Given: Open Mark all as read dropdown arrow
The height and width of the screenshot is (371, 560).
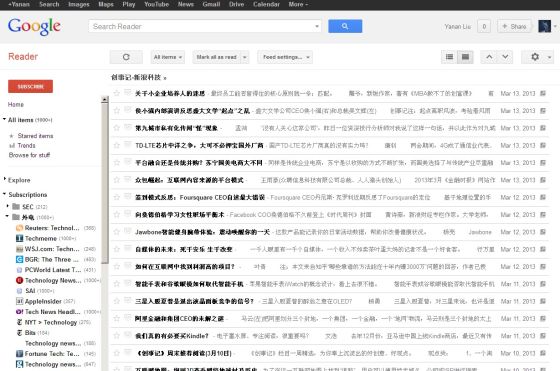Looking at the screenshot, I should pos(245,57).
